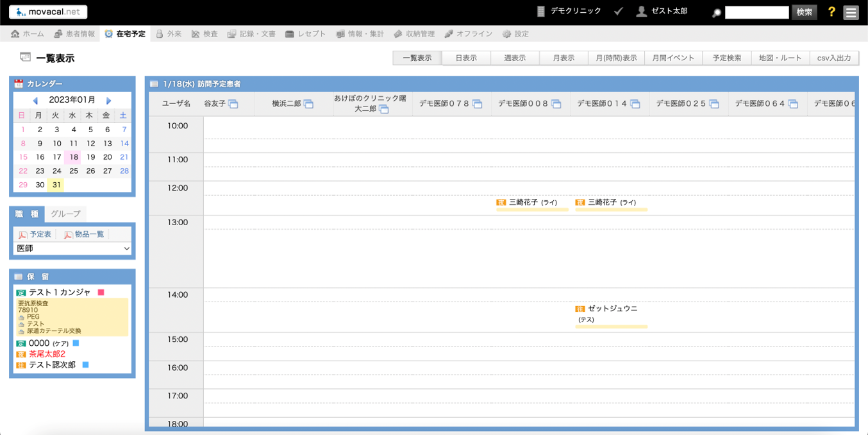This screenshot has width=868, height=435.
Task: Switch to 週表示 view
Action: (x=515, y=58)
